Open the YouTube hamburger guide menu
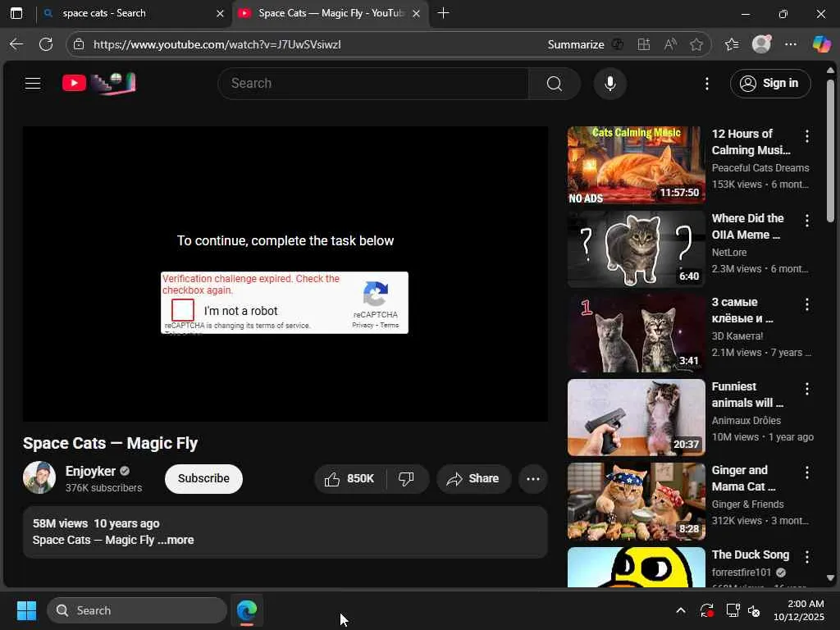The height and width of the screenshot is (630, 840). click(x=33, y=84)
